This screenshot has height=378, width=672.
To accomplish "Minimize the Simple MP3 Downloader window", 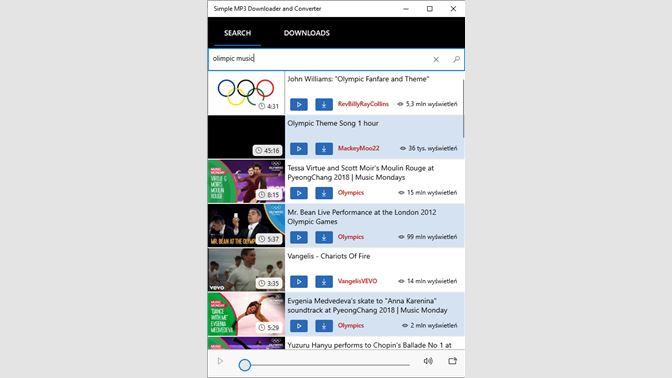I will point(406,9).
